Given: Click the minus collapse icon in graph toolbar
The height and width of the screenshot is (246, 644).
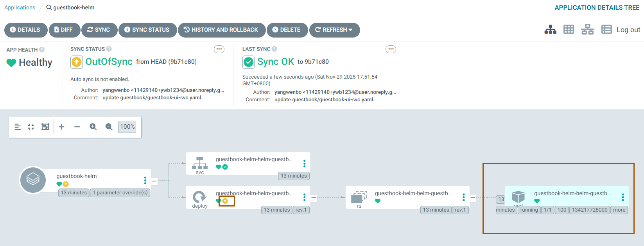Looking at the screenshot, I should coord(77,127).
